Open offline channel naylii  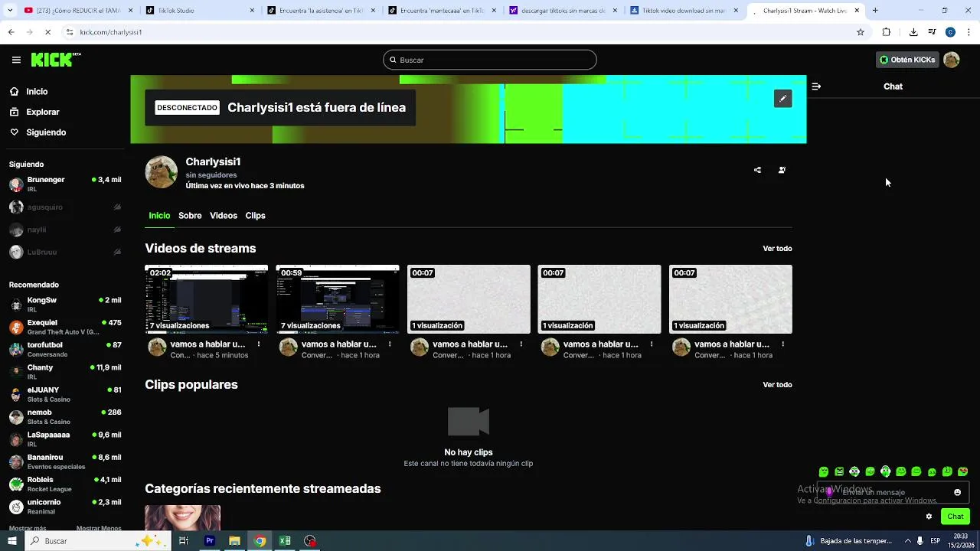coord(65,230)
